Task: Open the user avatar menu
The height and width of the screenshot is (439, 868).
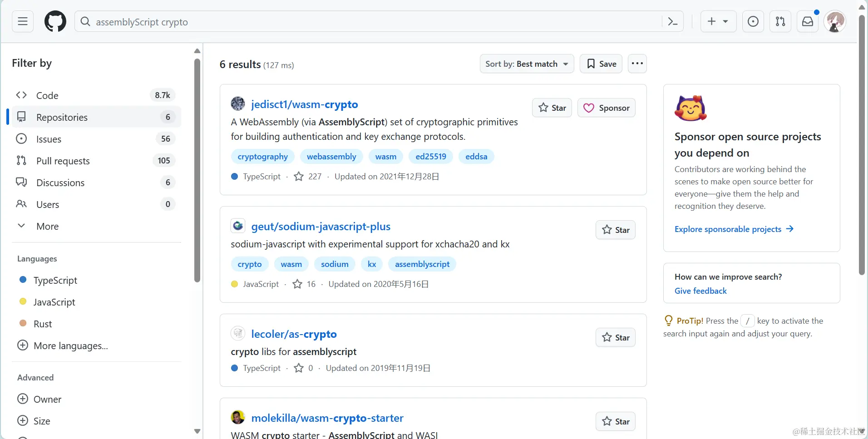Action: coord(835,21)
